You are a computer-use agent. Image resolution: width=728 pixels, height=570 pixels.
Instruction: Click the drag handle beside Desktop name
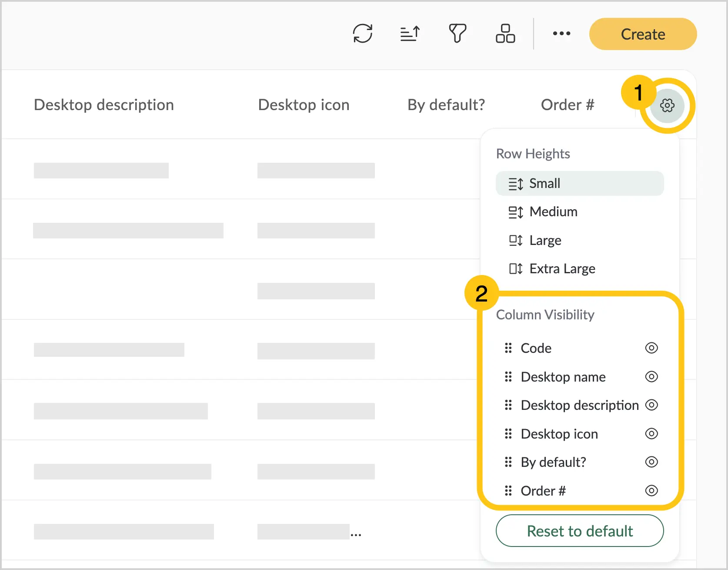coord(508,377)
